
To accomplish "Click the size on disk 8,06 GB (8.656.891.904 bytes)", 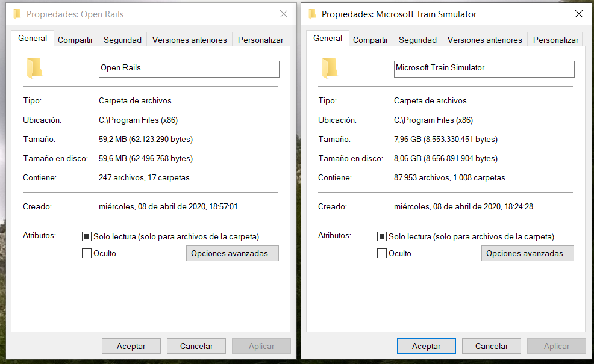I will (x=446, y=159).
